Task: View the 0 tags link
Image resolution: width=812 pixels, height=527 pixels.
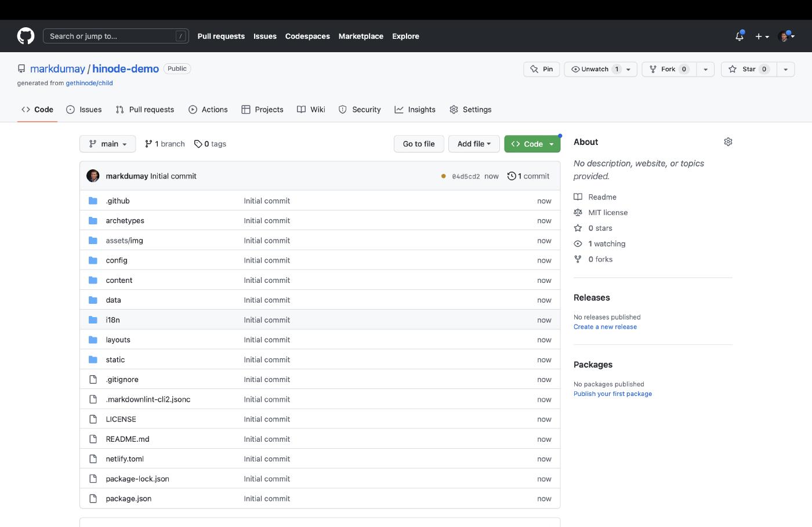Action: click(210, 144)
